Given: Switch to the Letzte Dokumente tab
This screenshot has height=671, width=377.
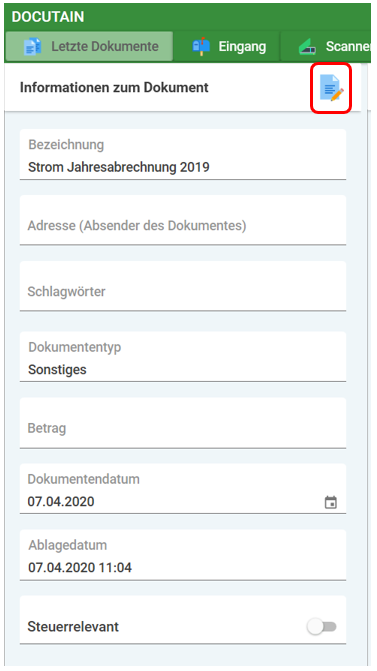Looking at the screenshot, I should (89, 46).
